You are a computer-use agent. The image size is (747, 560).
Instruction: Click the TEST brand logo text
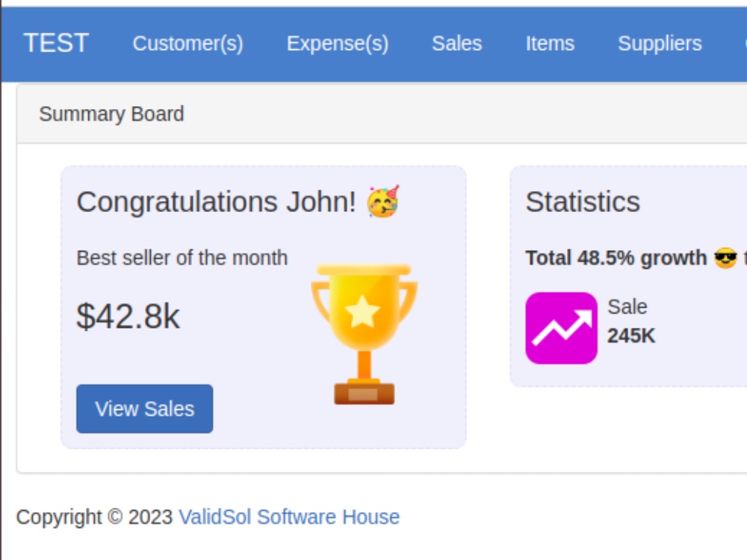56,43
